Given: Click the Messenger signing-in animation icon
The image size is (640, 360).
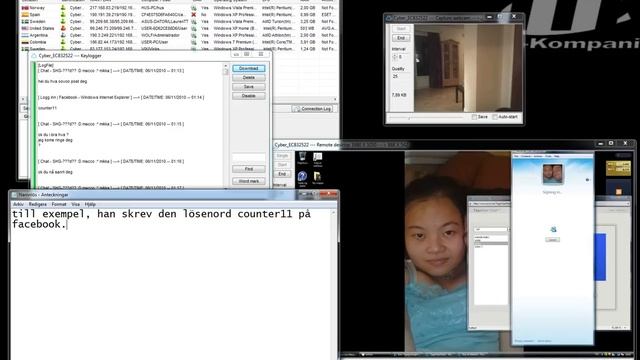Looking at the screenshot, I should [x=553, y=229].
